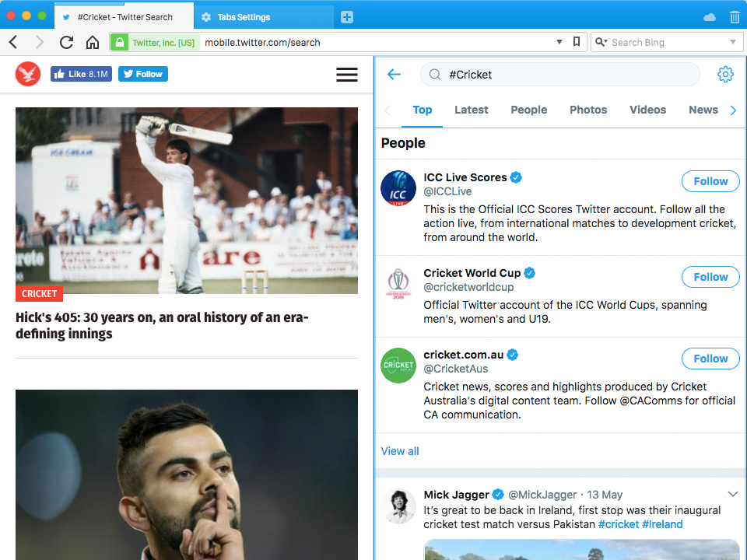
Task: Click the search engine magnifier icon
Action: click(x=601, y=42)
